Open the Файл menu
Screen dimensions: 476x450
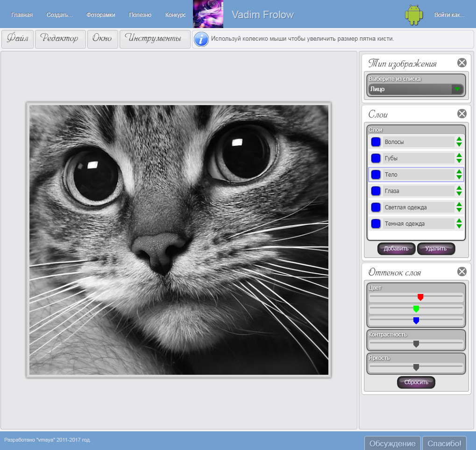click(18, 39)
